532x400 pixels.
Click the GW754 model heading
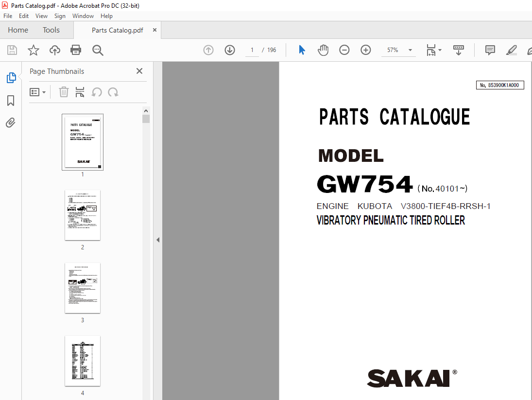click(365, 184)
